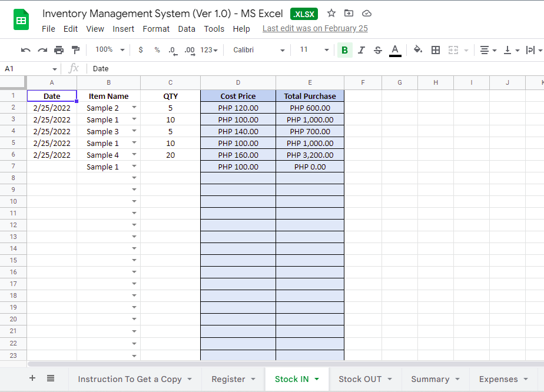Viewport: 544px width, 392px height.
Task: Apply currency format with dollar icon
Action: (141, 50)
